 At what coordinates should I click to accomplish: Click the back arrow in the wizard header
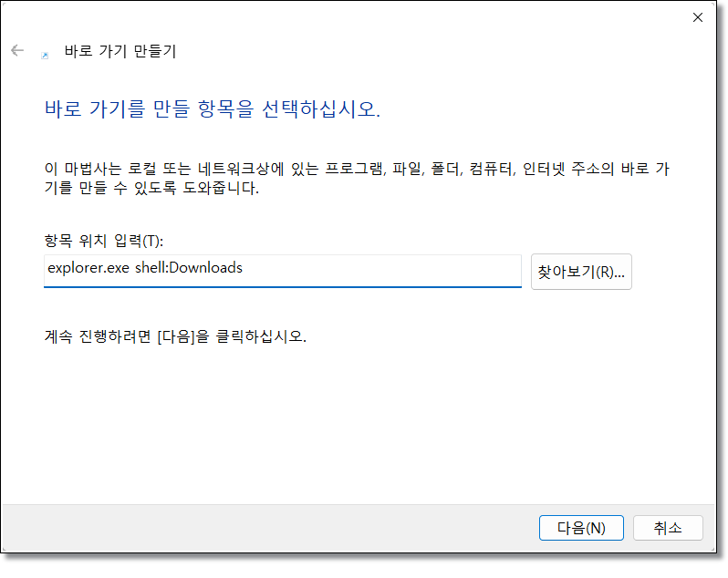[17, 50]
